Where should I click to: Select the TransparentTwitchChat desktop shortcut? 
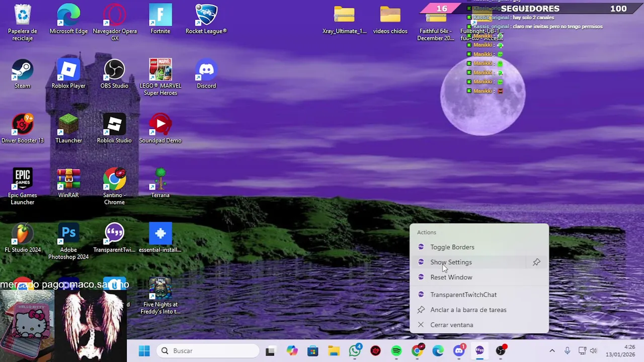coord(114,238)
